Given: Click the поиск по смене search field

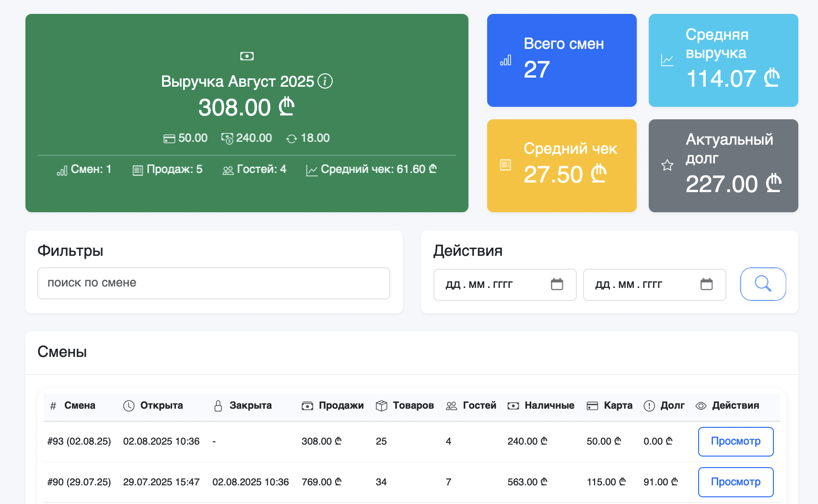Looking at the screenshot, I should 214,283.
